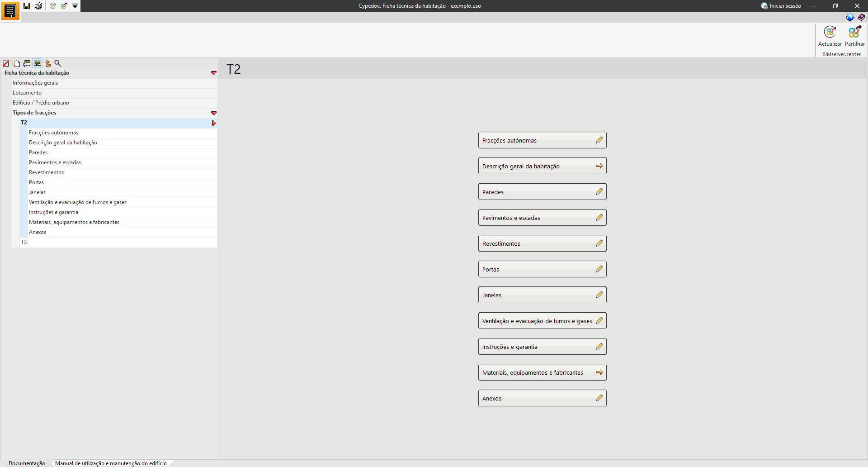This screenshot has width=868, height=467.
Task: Edit Fracções autónomas via main panel button
Action: 542,140
